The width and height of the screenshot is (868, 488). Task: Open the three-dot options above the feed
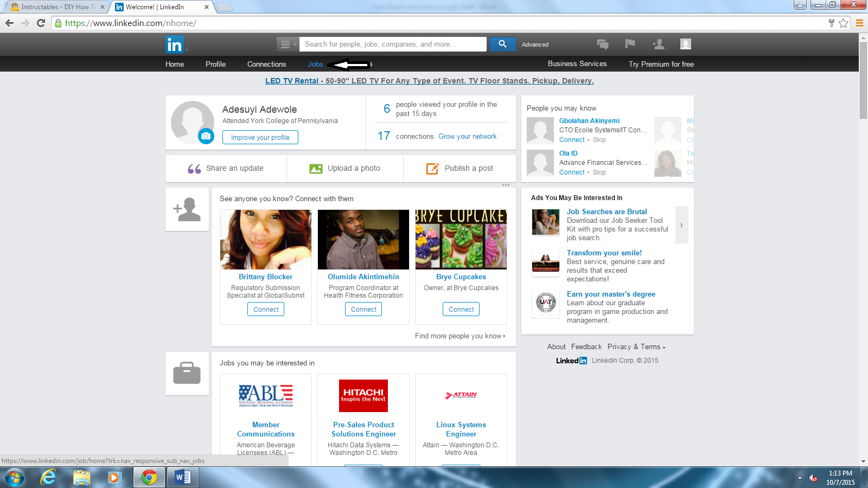[x=506, y=185]
